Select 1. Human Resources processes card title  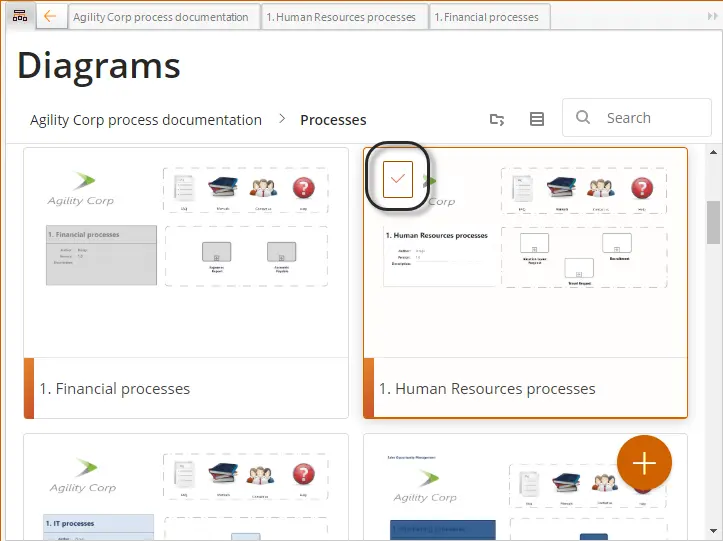point(487,389)
